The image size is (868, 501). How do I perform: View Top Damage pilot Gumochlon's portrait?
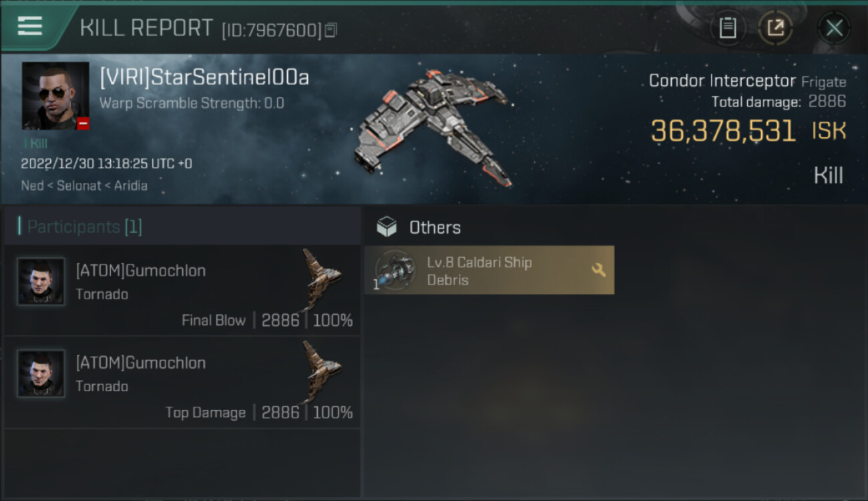[x=41, y=373]
